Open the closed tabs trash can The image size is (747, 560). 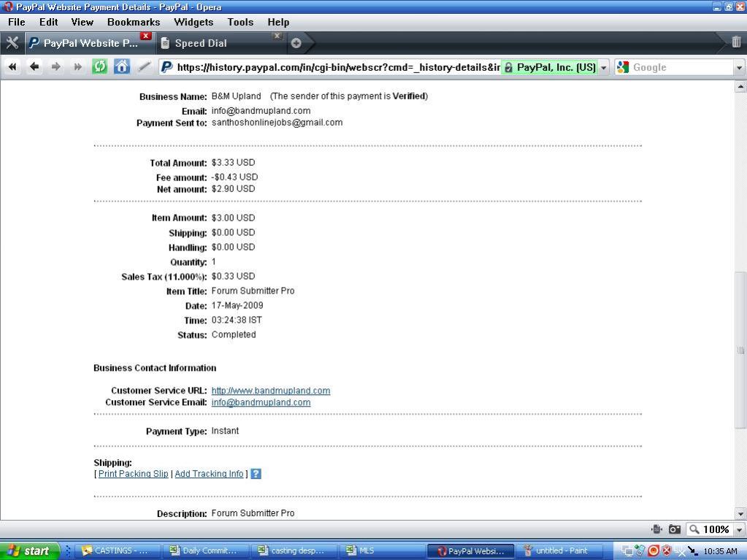click(736, 42)
